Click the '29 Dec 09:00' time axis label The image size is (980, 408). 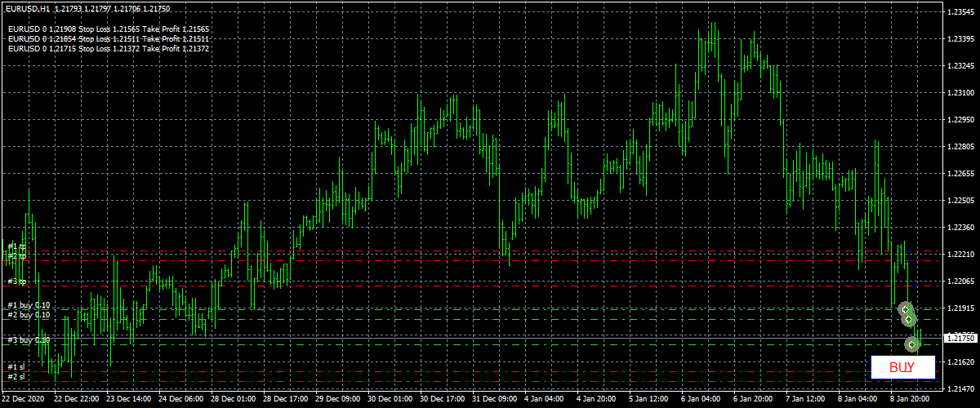(338, 400)
